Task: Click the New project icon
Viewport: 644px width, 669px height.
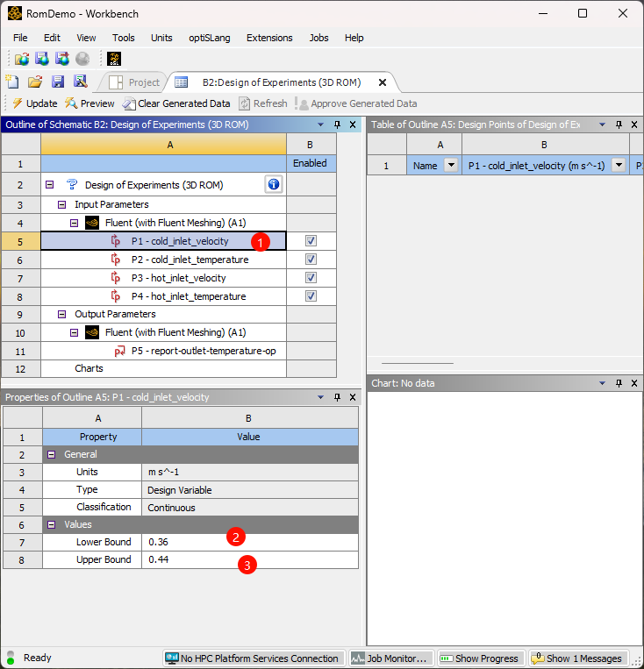Action: pos(11,82)
